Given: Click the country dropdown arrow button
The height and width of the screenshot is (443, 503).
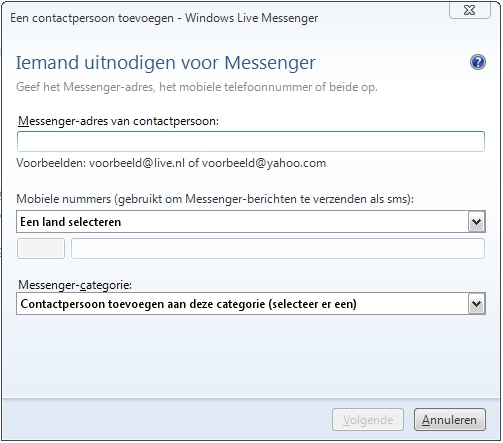Looking at the screenshot, I should [x=476, y=222].
